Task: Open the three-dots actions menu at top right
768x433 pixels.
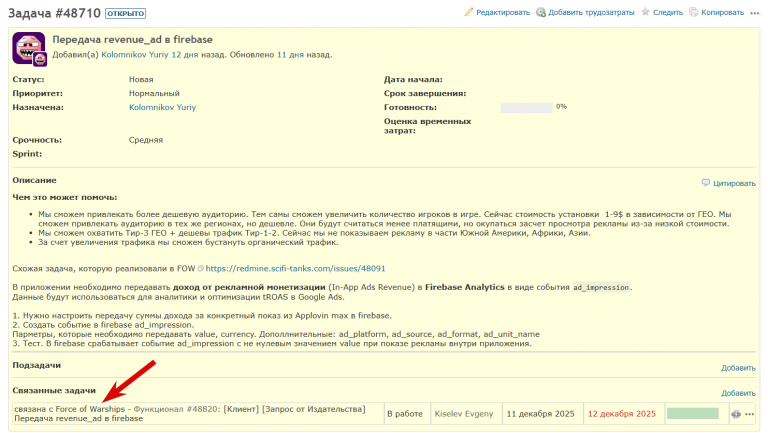Action: [754, 13]
